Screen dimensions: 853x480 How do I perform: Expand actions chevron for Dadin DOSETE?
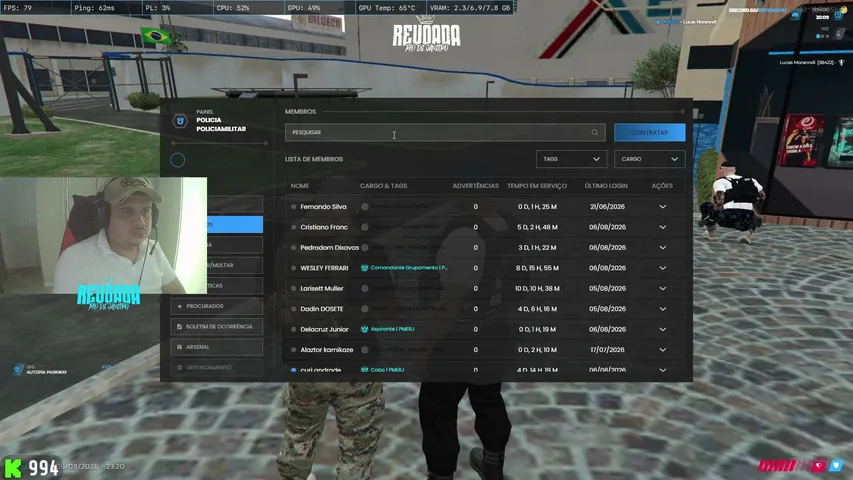[x=663, y=309]
